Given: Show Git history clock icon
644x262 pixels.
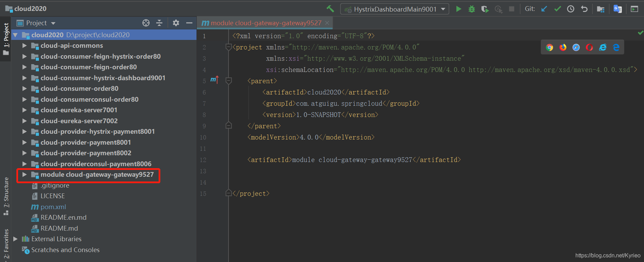Looking at the screenshot, I should click(571, 9).
